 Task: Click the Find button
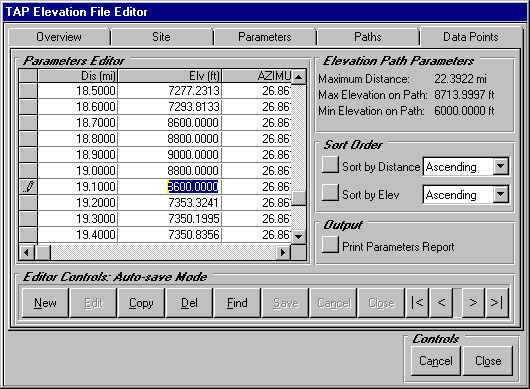pos(237,303)
